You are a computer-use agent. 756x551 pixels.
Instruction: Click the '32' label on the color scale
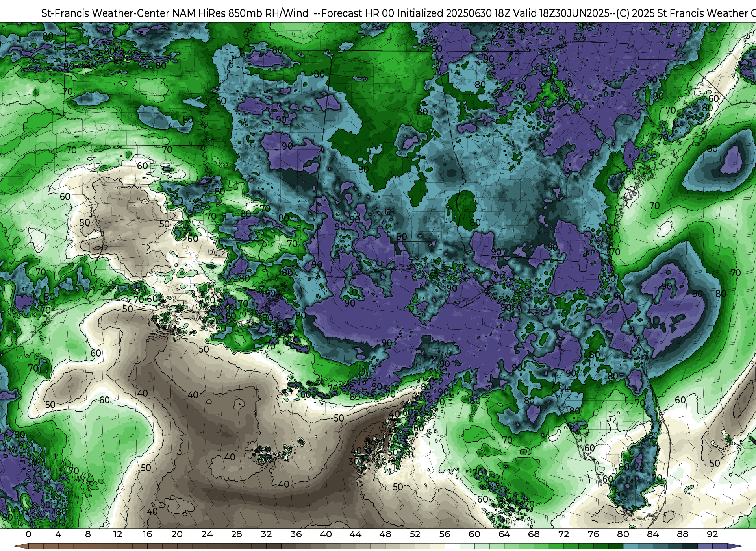pos(266,534)
